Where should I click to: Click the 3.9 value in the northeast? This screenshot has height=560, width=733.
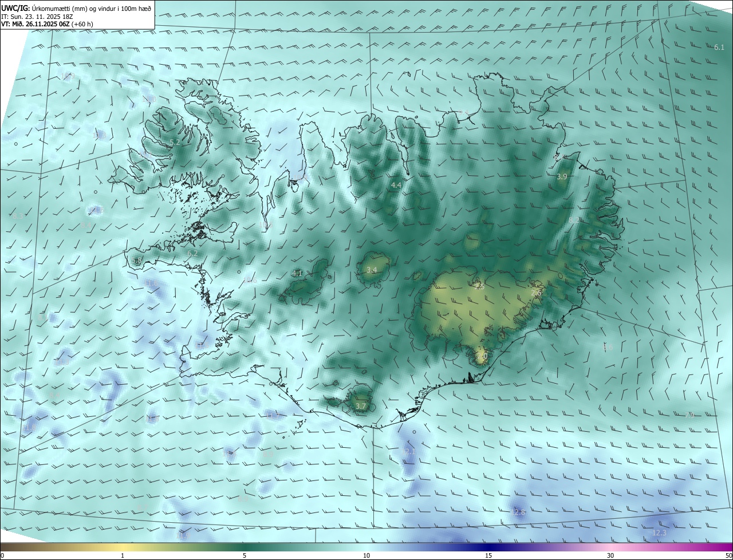click(562, 177)
